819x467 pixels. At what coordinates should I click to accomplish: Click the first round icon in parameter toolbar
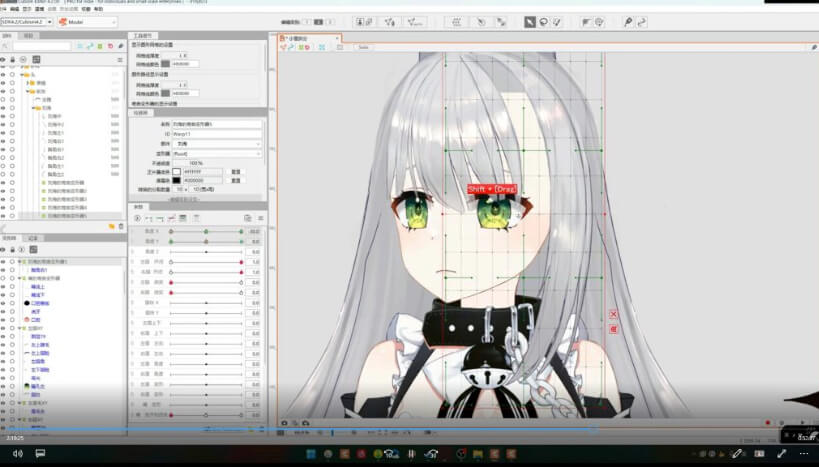coord(137,218)
